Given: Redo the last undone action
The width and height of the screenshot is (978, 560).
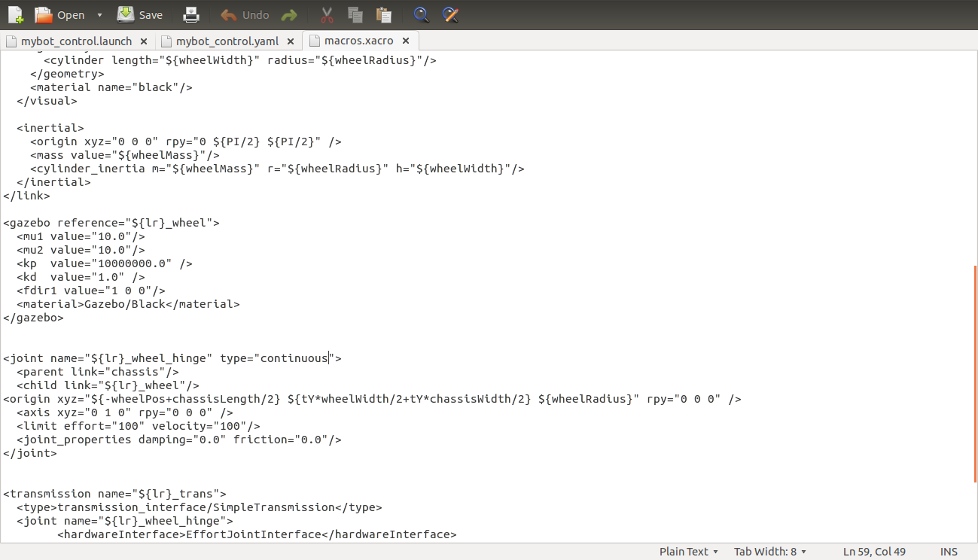Looking at the screenshot, I should point(288,15).
